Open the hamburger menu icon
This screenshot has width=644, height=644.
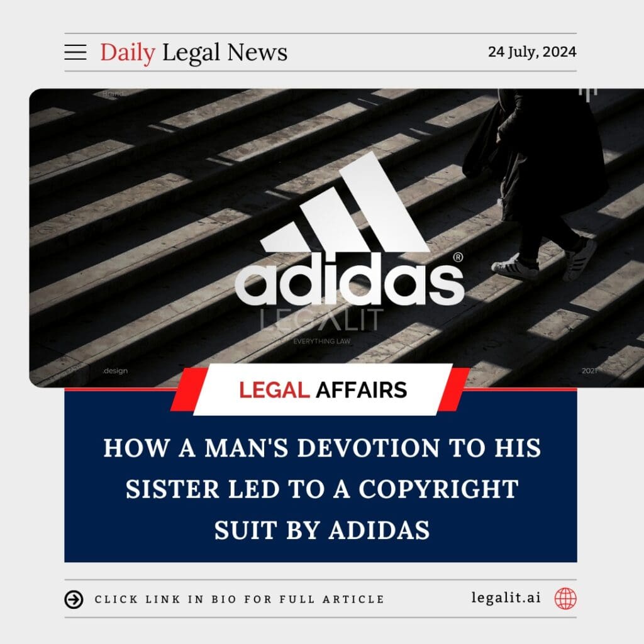75,53
